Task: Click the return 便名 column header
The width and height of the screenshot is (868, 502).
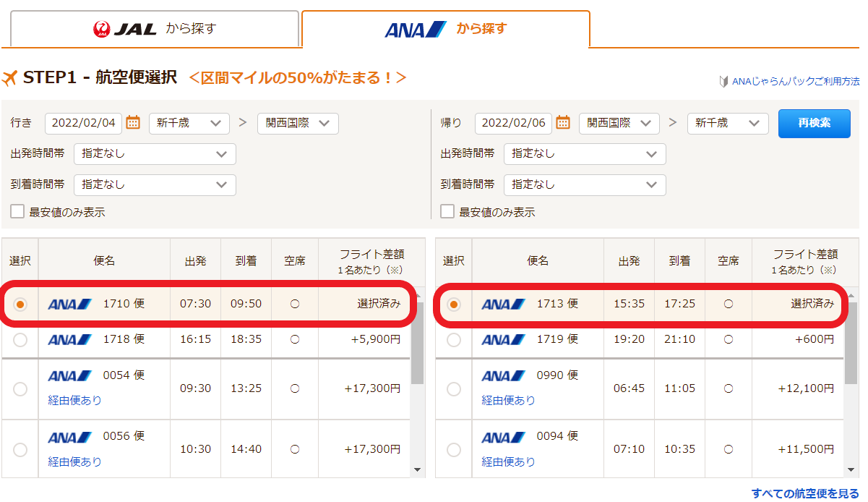Action: pos(538,261)
